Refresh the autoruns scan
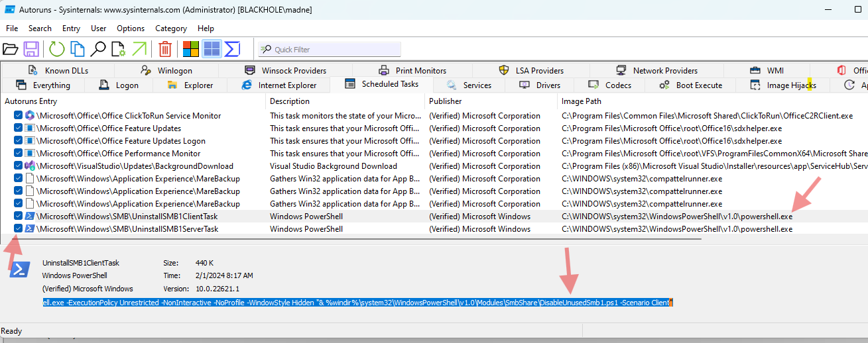Image resolution: width=868 pixels, height=343 pixels. tap(57, 49)
